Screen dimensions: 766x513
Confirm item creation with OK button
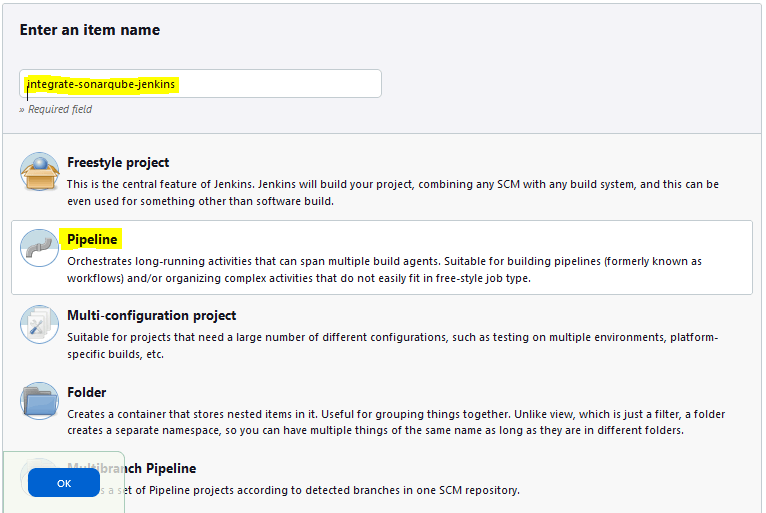tap(64, 483)
